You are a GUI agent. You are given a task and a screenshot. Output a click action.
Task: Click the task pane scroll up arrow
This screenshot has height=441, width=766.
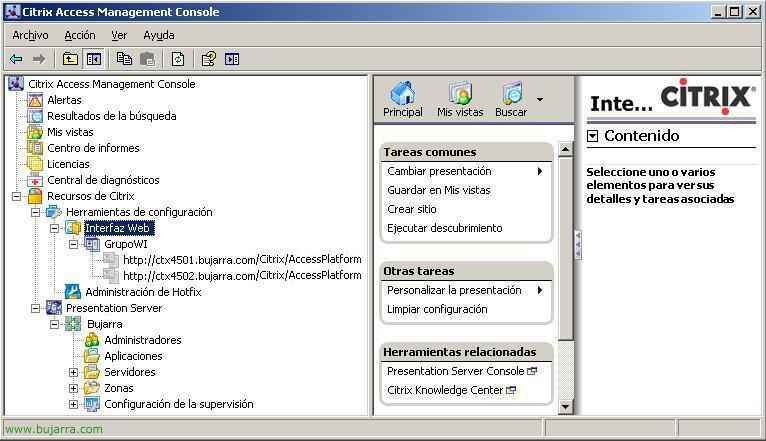565,149
